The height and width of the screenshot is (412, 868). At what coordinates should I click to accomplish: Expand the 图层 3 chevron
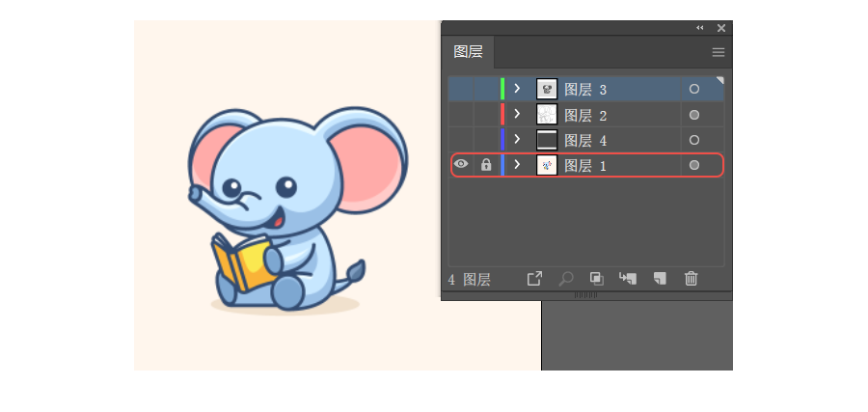tap(517, 89)
